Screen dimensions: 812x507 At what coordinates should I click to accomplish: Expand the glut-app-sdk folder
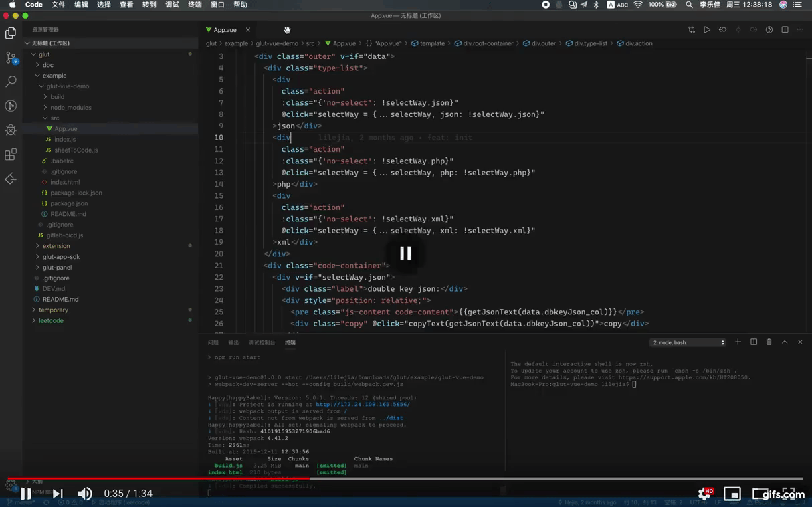(x=110, y=257)
